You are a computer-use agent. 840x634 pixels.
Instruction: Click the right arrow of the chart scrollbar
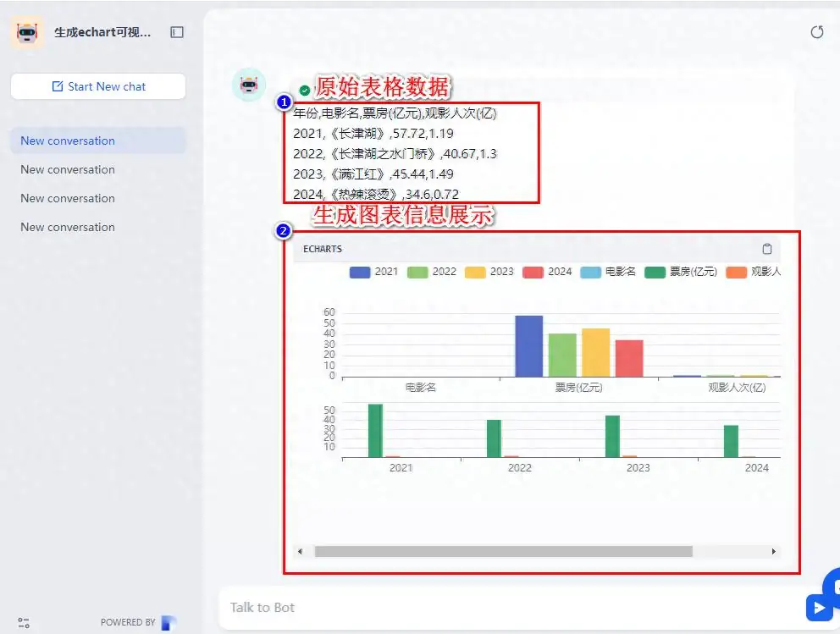pos(773,551)
